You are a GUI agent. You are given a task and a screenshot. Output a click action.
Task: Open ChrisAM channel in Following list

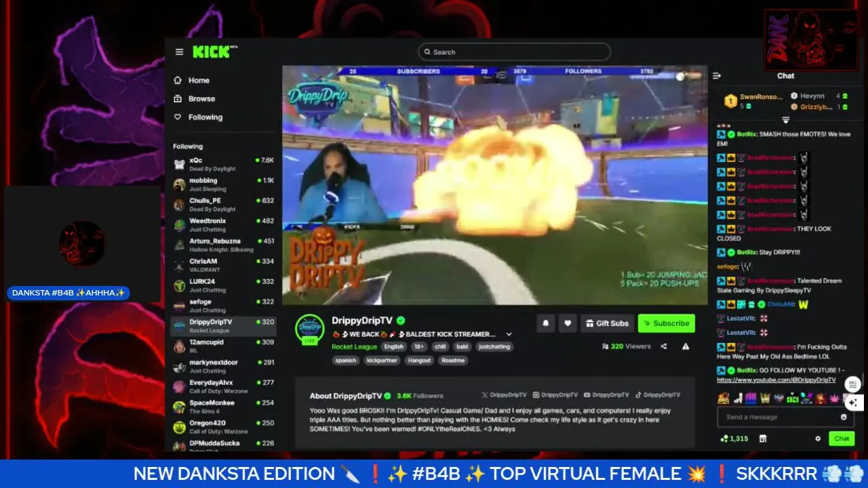coord(223,265)
